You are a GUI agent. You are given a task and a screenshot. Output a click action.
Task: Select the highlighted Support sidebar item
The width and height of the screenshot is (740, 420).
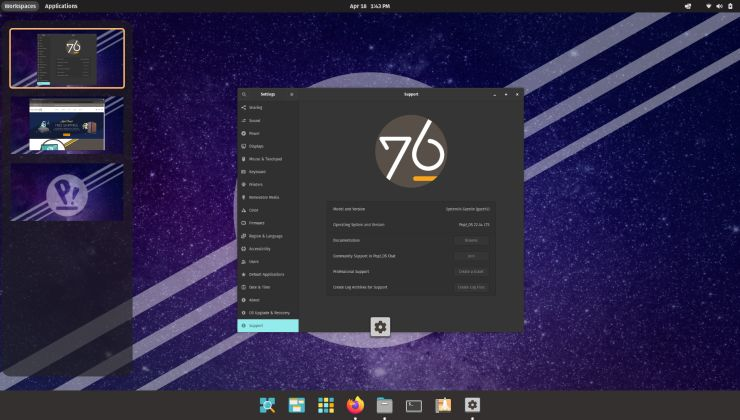pos(268,325)
